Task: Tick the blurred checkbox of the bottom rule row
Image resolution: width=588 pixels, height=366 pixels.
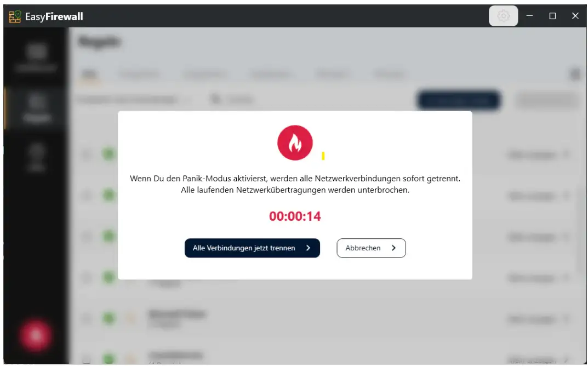Action: tap(87, 359)
